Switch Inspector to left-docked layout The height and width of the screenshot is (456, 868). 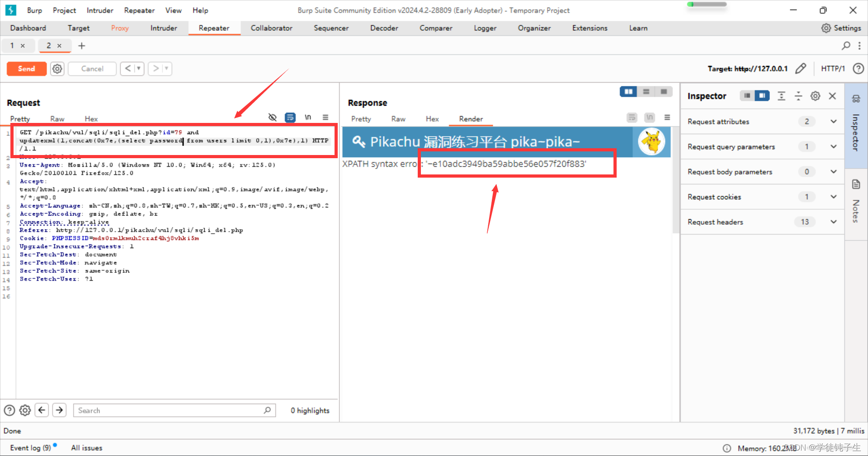click(x=747, y=96)
